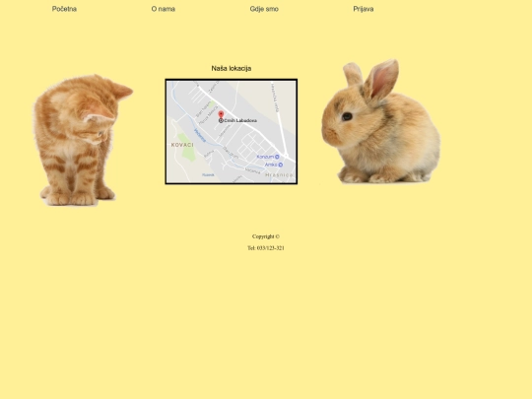Click the red location pin on map

coord(221,114)
